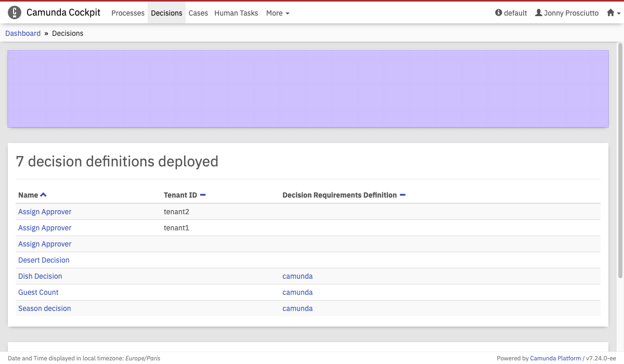This screenshot has width=624, height=364.
Task: Toggle the Name column sort arrow
Action: [x=43, y=195]
